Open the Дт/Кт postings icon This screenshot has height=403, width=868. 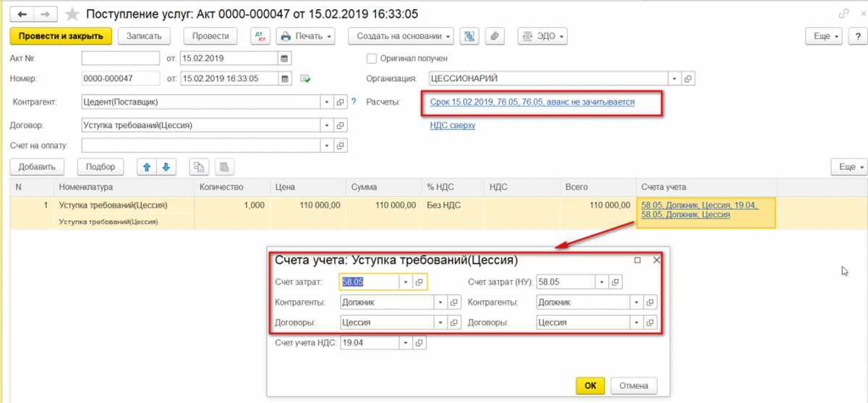(x=260, y=35)
